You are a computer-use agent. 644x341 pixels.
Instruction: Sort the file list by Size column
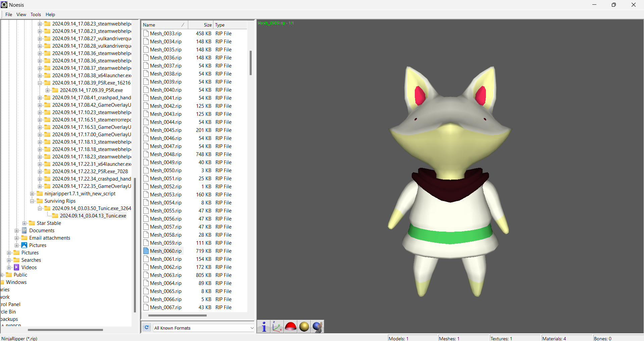coord(201,25)
